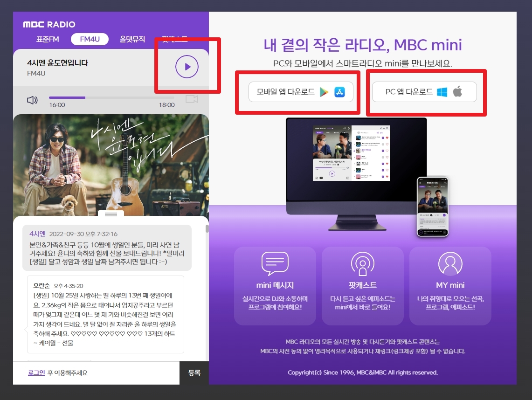The image size is (532, 400).
Task: Click the 등록 submit button
Action: tap(194, 373)
